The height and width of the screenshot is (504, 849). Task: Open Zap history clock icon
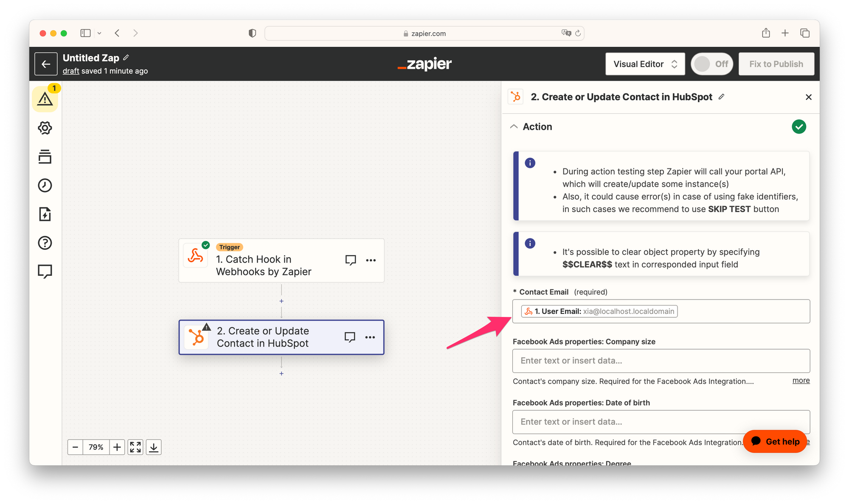click(45, 185)
